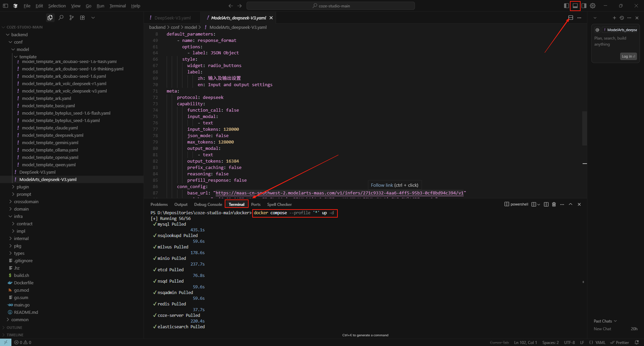The height and width of the screenshot is (346, 644).
Task: Close the AI chat pane
Action: [637, 18]
